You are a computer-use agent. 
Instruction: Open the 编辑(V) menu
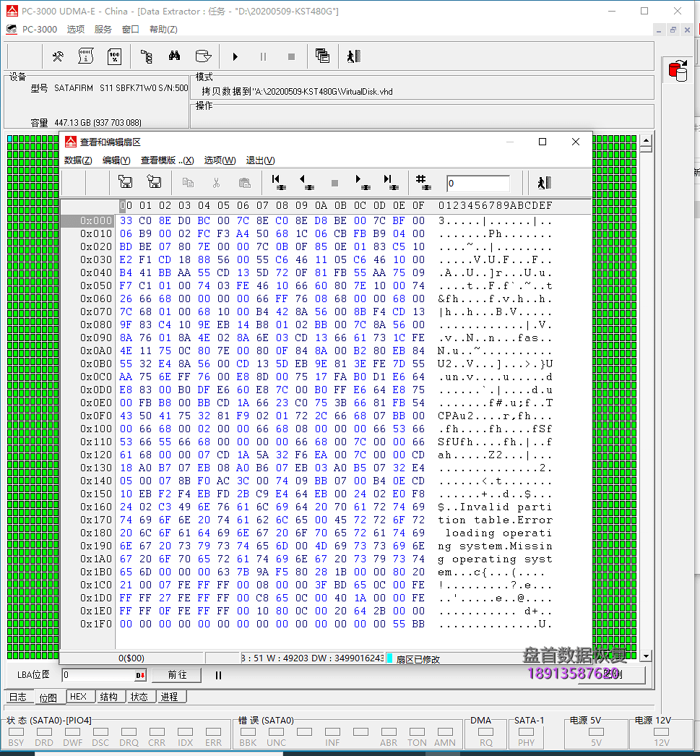(x=116, y=160)
